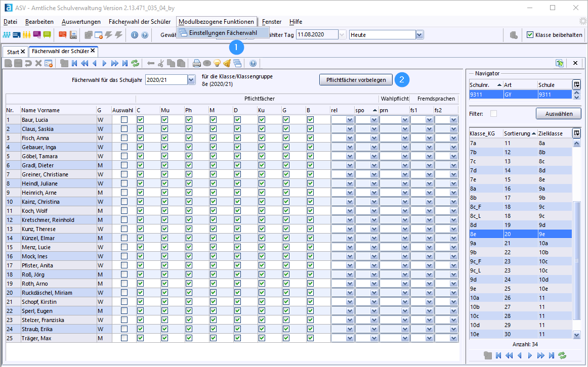Screen dimensions: 588x367
Task: Go to previous record in main toolbar
Action: click(95, 63)
